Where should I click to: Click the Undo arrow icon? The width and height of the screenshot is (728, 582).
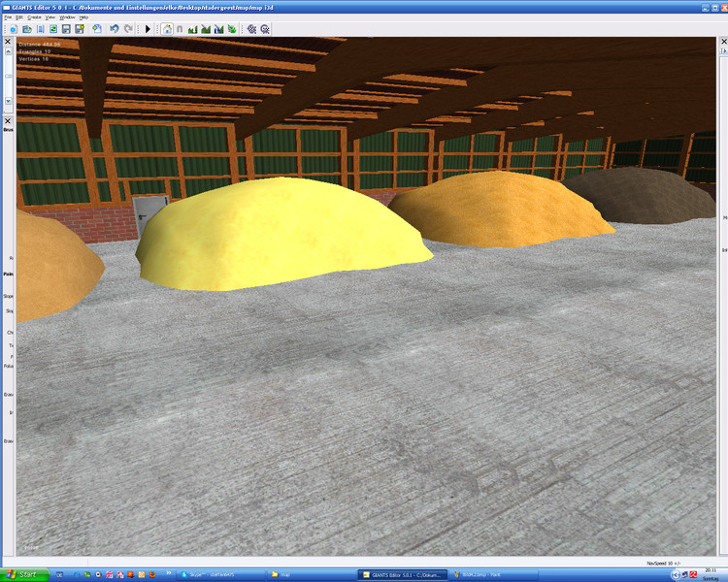(x=115, y=29)
